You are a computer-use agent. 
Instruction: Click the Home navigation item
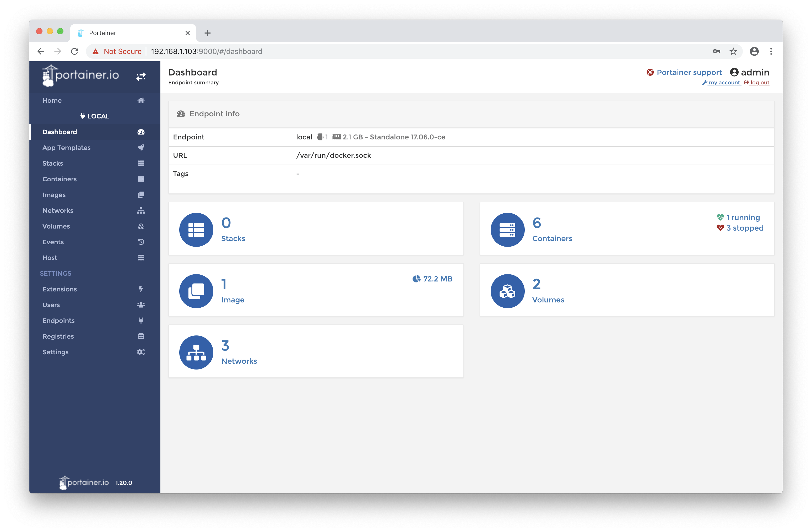(x=93, y=100)
